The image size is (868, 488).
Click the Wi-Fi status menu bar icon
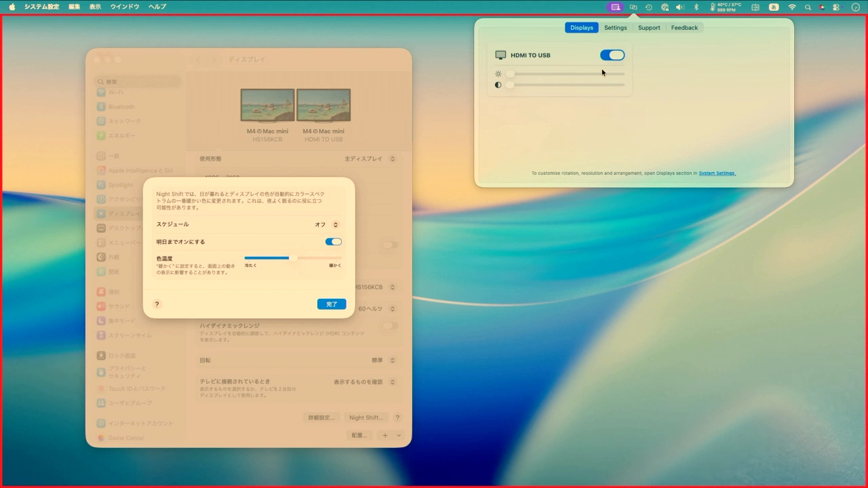tap(792, 7)
